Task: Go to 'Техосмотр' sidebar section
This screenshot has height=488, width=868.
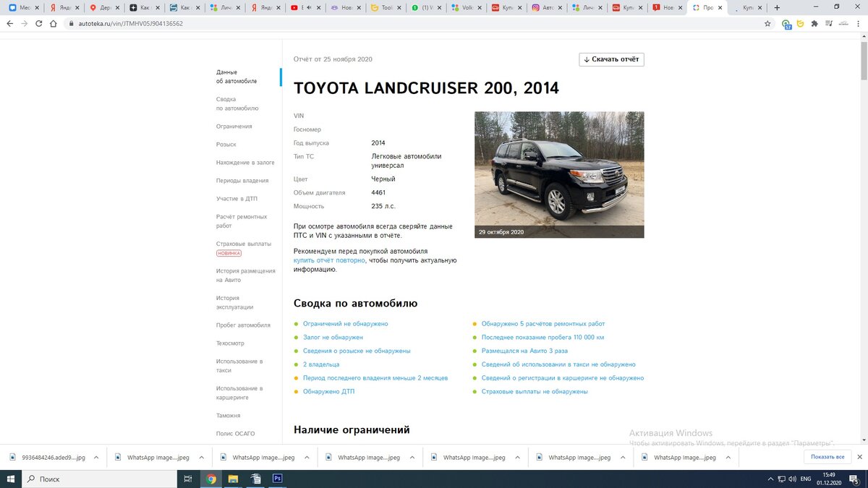Action: click(231, 343)
